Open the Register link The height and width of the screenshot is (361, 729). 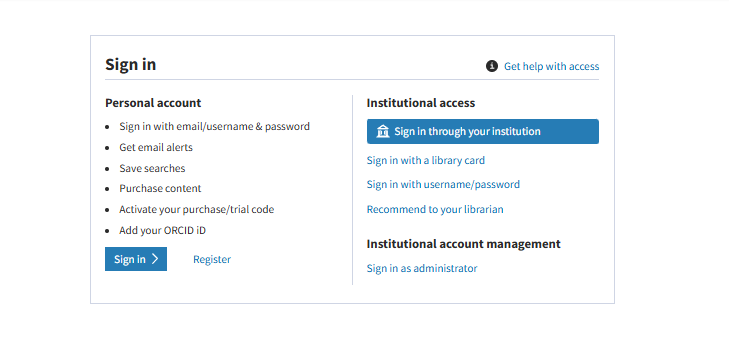(x=212, y=259)
